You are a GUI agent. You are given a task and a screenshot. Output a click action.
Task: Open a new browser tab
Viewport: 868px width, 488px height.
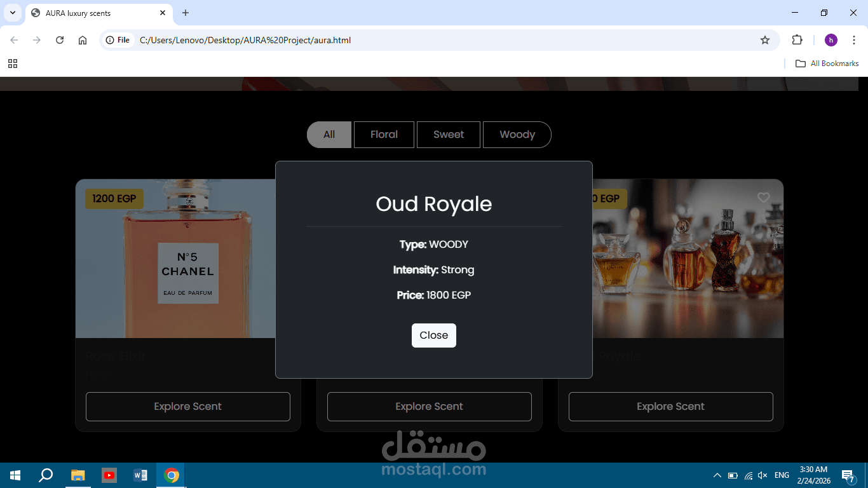pos(186,13)
